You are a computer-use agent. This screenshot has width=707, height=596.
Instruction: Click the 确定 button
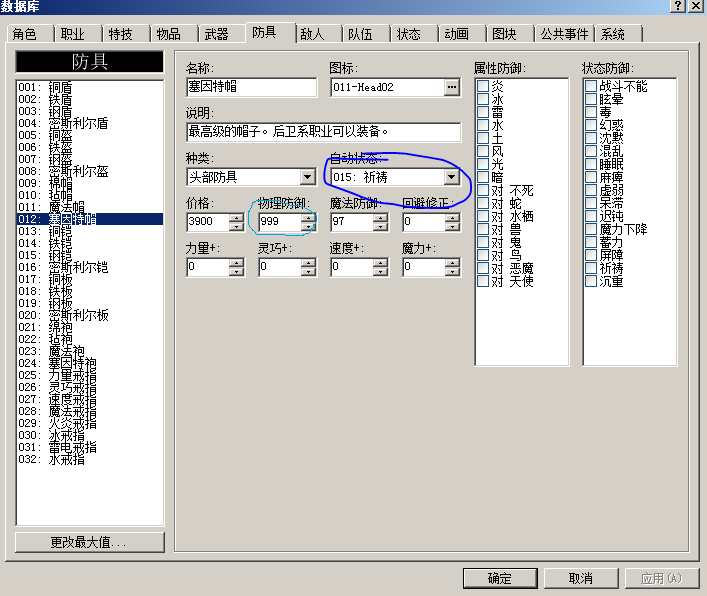point(500,578)
